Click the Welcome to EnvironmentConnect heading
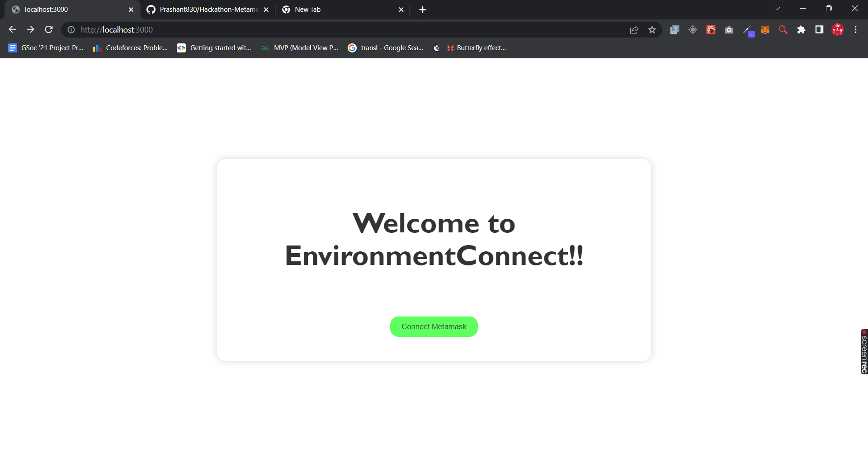Image resolution: width=868 pixels, height=458 pixels. [x=434, y=240]
